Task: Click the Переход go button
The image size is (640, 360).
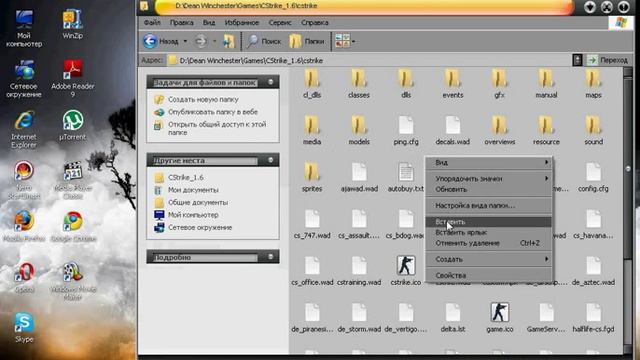Action: 608,60
